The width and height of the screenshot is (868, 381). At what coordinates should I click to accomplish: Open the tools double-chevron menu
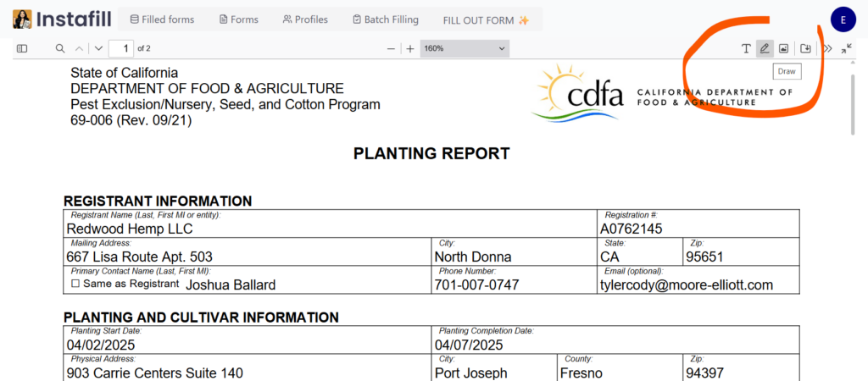click(x=827, y=48)
